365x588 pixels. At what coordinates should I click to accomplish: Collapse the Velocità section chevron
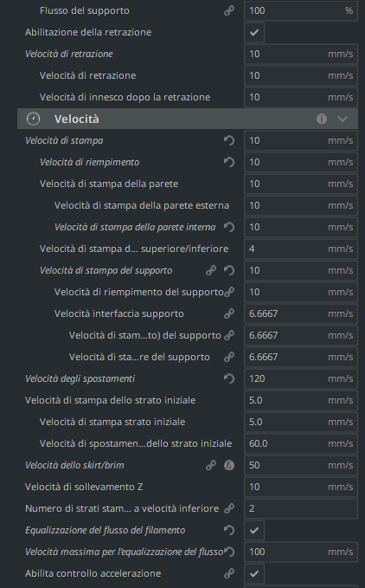(x=343, y=119)
